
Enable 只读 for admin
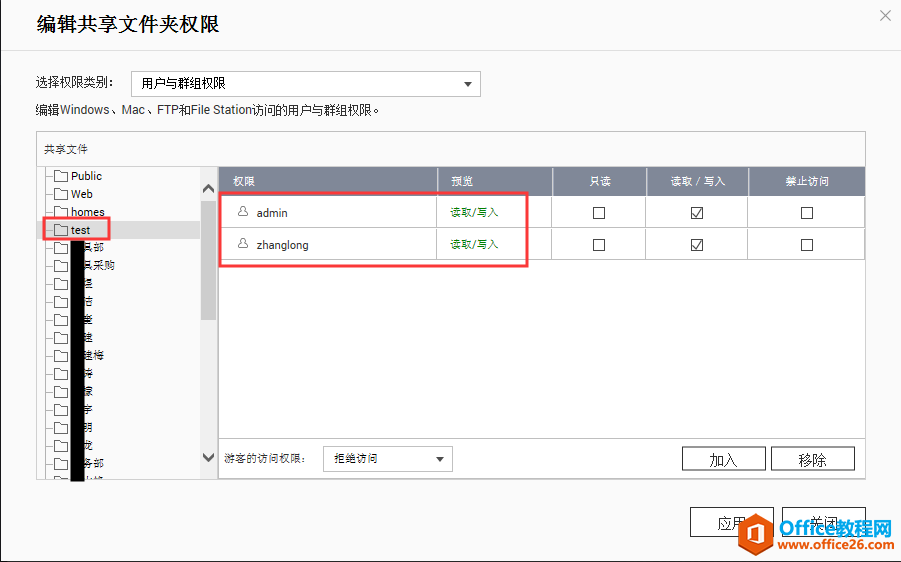(599, 213)
